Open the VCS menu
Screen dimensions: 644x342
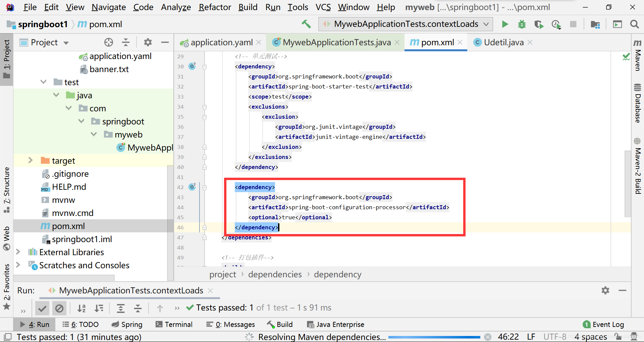tap(323, 7)
